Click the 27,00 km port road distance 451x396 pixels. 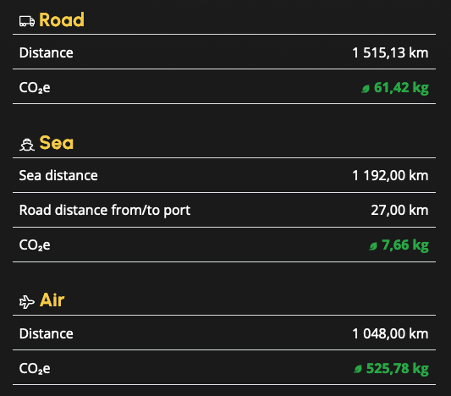coord(400,211)
